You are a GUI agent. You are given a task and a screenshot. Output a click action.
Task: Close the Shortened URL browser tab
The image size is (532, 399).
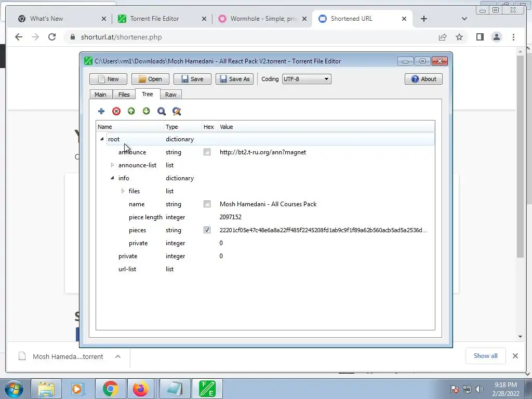point(404,19)
